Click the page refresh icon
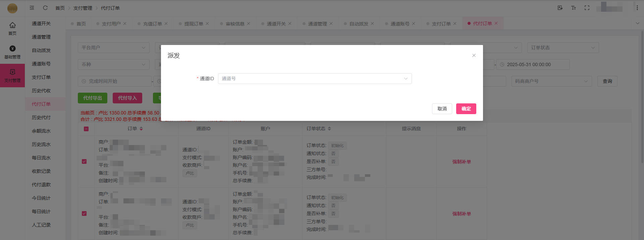This screenshot has height=240, width=644. coord(45,8)
